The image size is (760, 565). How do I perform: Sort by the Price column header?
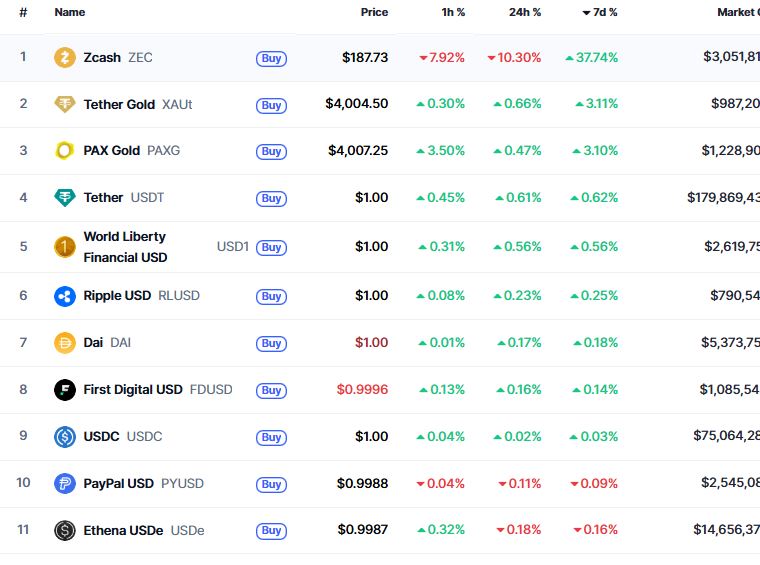pos(374,13)
